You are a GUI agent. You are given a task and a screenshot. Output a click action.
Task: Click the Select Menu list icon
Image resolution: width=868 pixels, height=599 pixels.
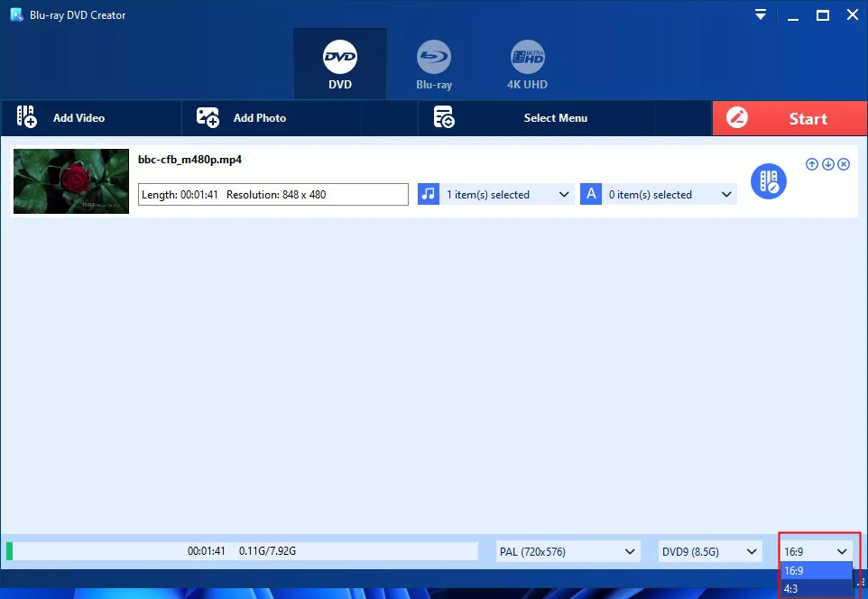pyautogui.click(x=443, y=117)
